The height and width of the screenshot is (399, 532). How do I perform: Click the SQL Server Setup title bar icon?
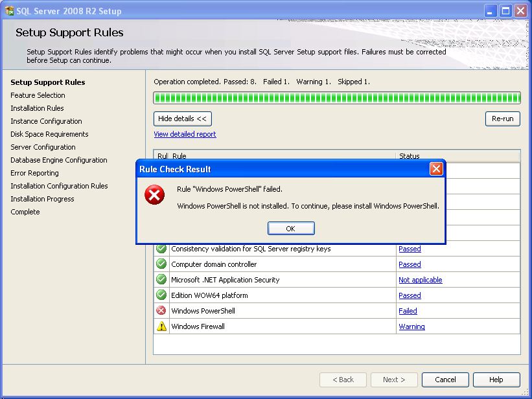pos(9,10)
